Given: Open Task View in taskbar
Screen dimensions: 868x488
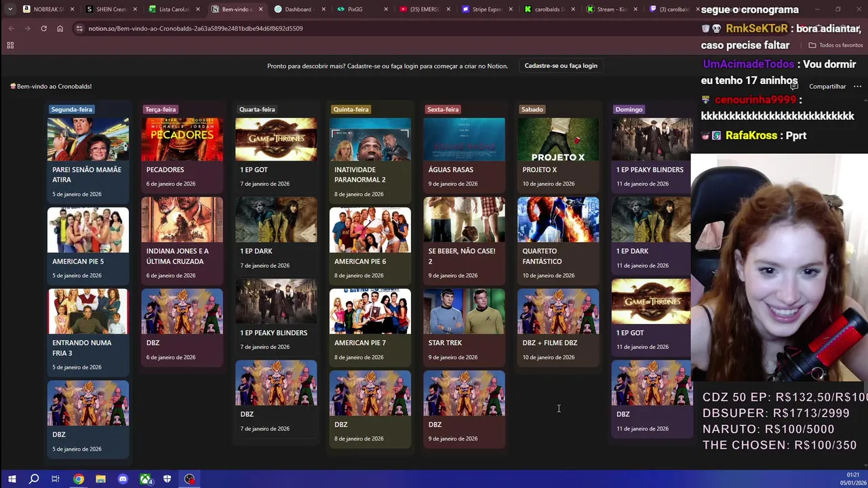Looking at the screenshot, I should point(56,479).
